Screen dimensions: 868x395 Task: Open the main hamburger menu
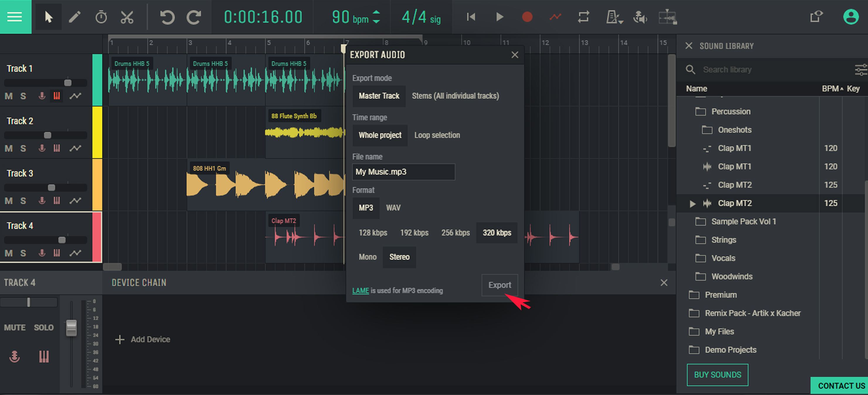tap(15, 17)
